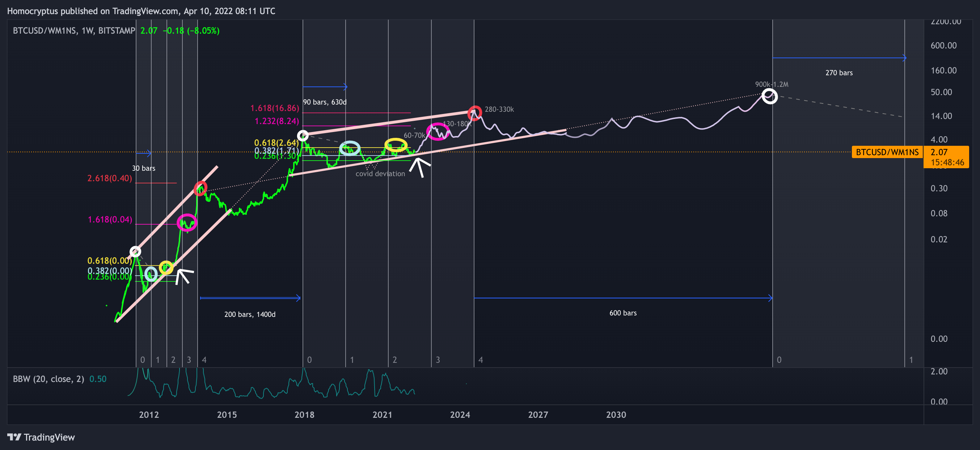The height and width of the screenshot is (450, 980).
Task: Click the 2.07 current price tag
Action: tap(939, 152)
